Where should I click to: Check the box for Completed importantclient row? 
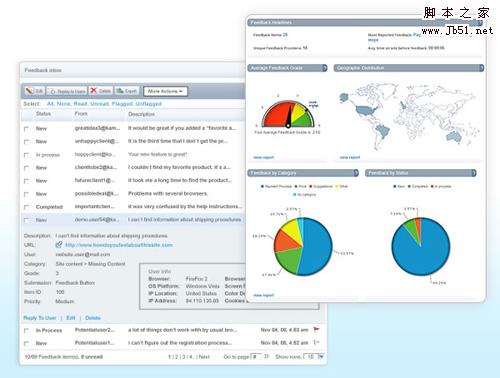tap(26, 207)
